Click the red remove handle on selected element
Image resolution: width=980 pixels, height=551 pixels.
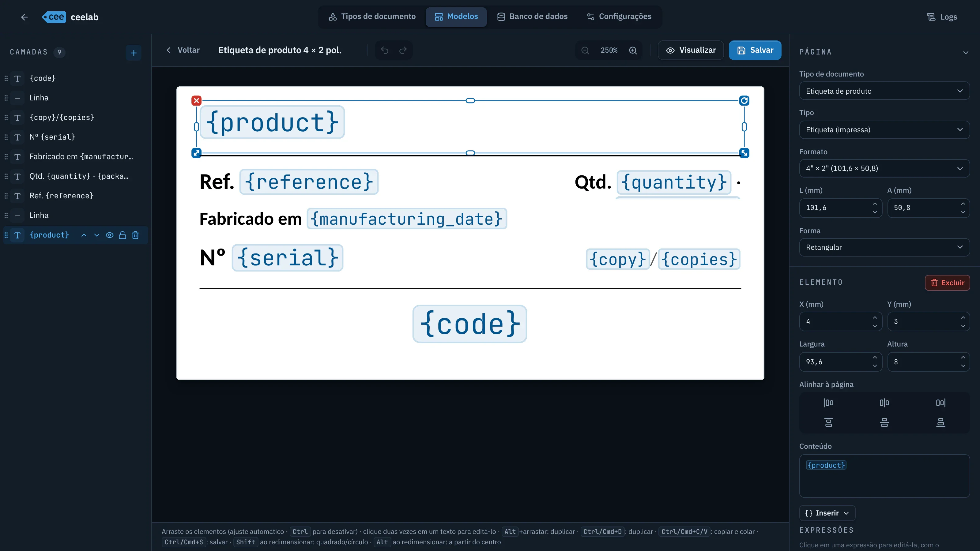[196, 100]
